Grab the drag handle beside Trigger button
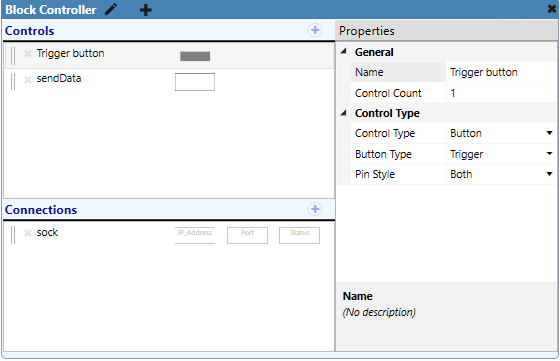 pyautogui.click(x=13, y=56)
